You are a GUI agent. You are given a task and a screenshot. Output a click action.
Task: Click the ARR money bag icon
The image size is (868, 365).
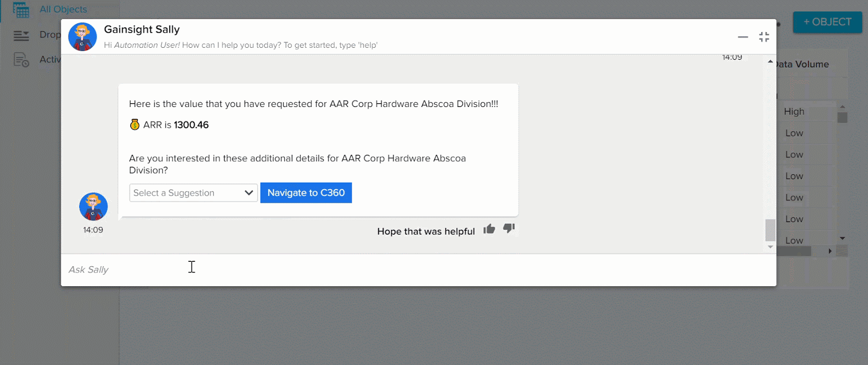pos(135,125)
